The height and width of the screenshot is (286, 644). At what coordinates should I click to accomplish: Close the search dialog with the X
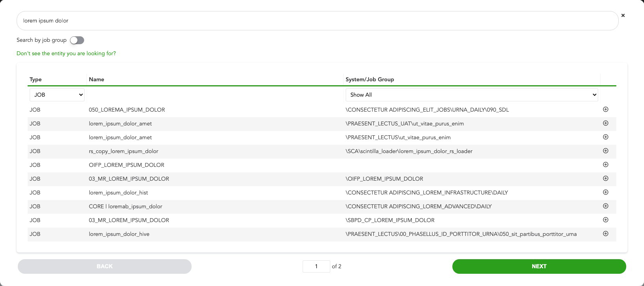coord(623,15)
